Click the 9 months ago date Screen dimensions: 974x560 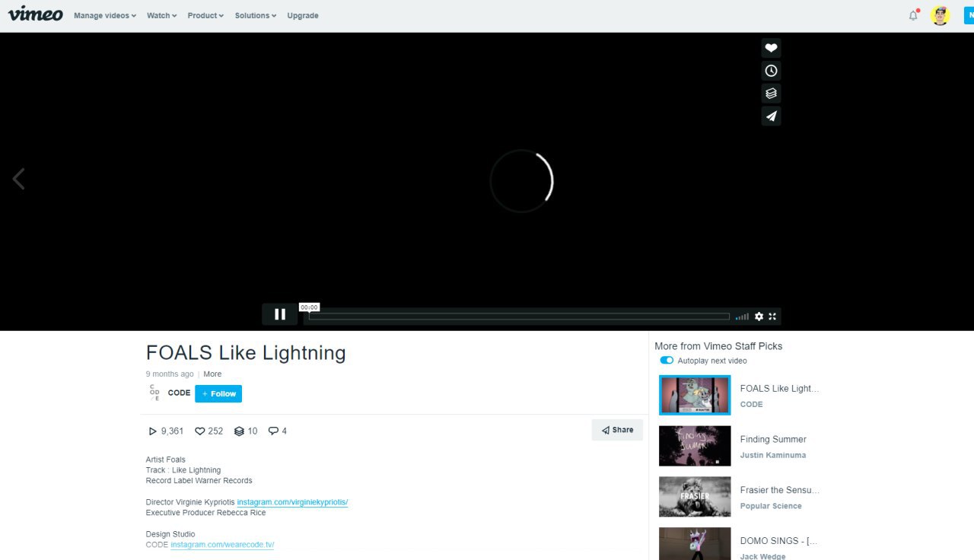170,374
